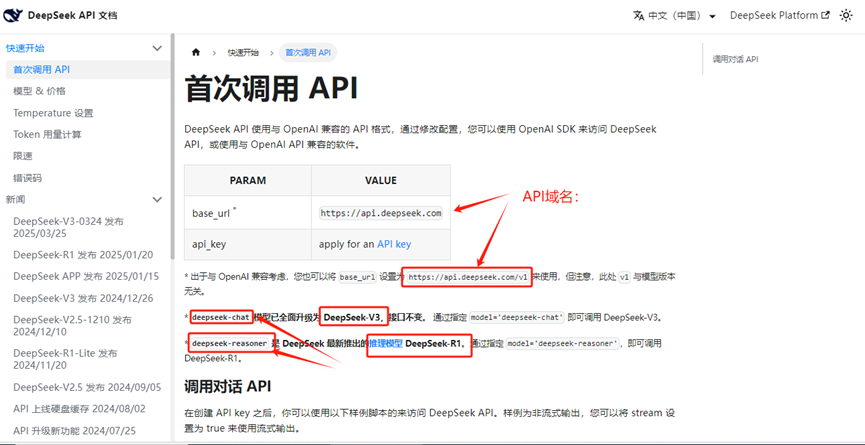Click the 推理模型 hyperlink
Image resolution: width=865 pixels, height=445 pixels.
[386, 344]
